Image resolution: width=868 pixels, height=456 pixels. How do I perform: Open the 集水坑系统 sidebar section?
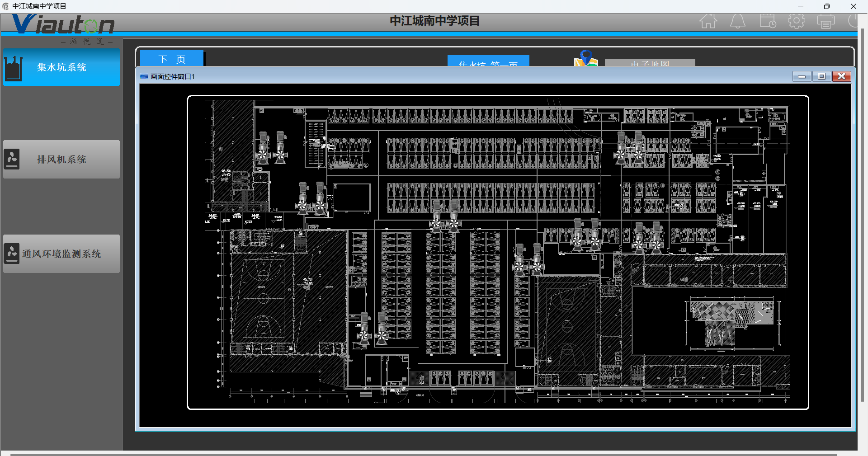[x=61, y=67]
